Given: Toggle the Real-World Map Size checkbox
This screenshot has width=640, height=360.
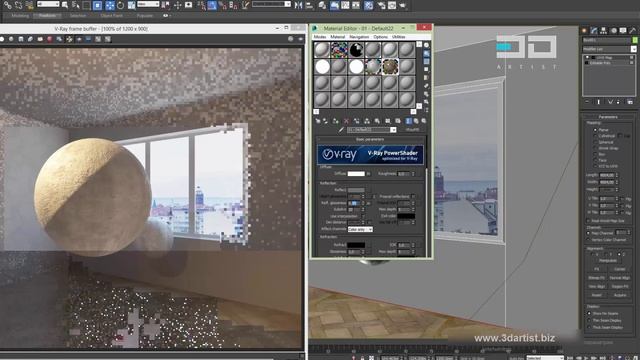Looking at the screenshot, I should pos(588,221).
